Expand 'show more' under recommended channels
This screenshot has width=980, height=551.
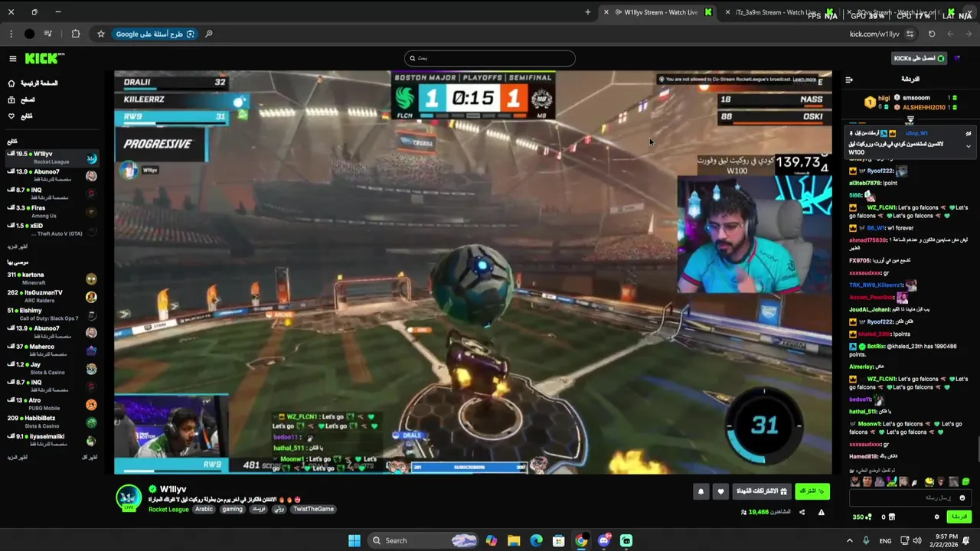click(x=17, y=457)
